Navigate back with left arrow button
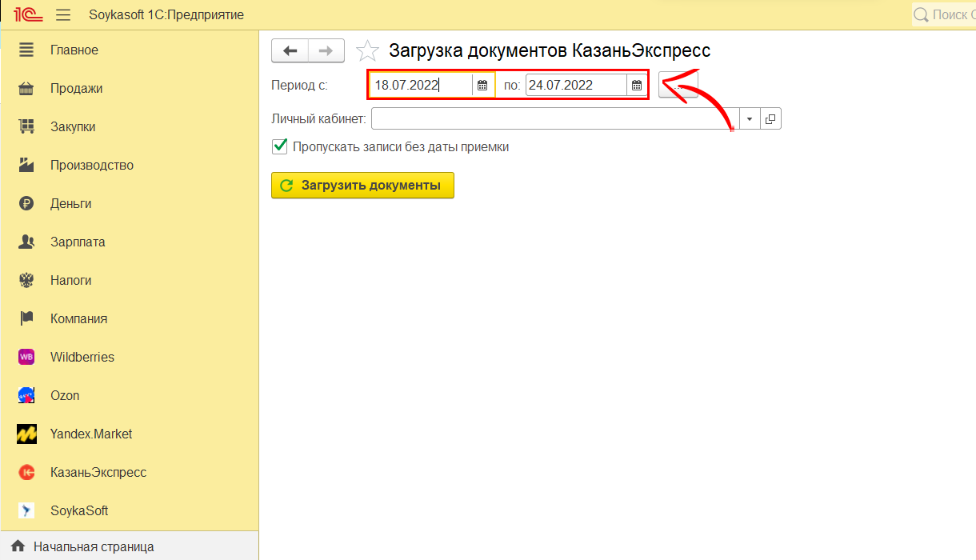Screen dimensions: 976x560 290,50
